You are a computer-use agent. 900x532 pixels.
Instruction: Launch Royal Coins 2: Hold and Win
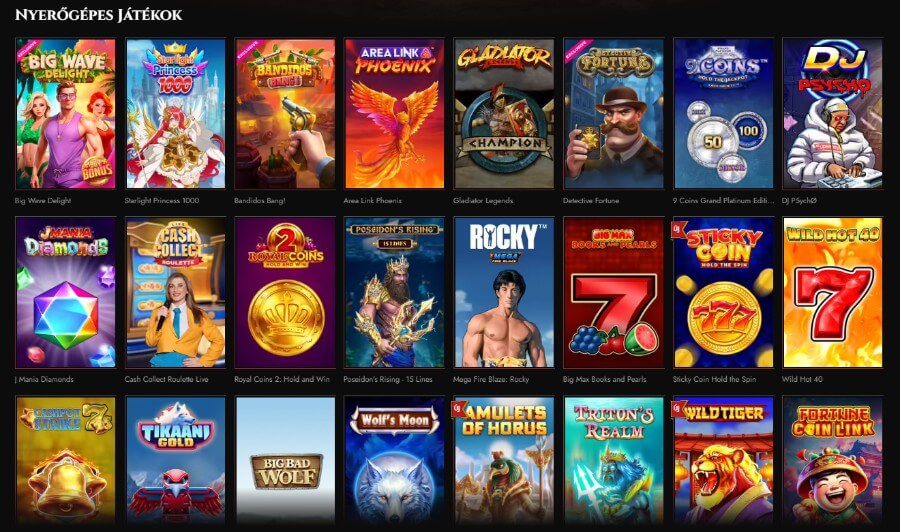(x=285, y=292)
